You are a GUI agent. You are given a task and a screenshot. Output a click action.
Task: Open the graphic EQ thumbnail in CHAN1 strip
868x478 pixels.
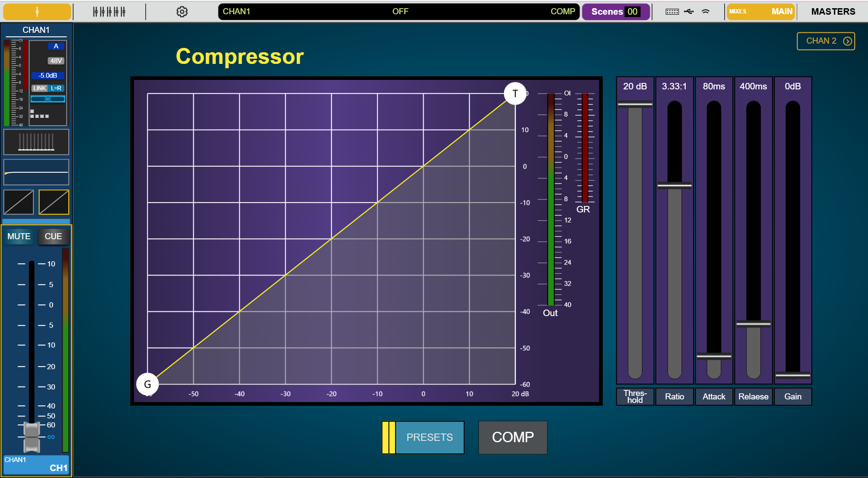(x=36, y=142)
